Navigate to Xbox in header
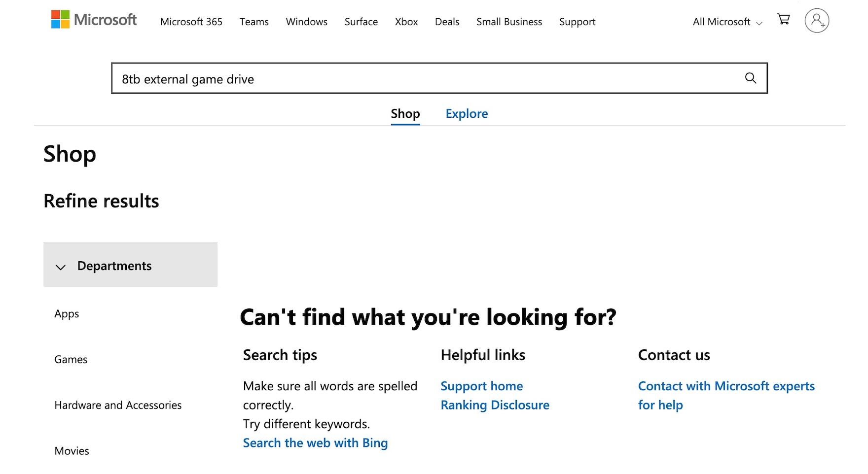The height and width of the screenshot is (474, 868). point(406,22)
